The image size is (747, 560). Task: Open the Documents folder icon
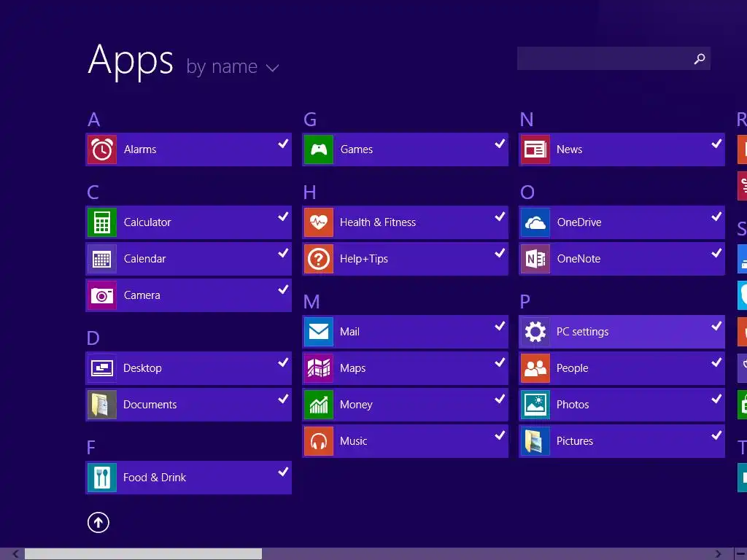pos(102,405)
